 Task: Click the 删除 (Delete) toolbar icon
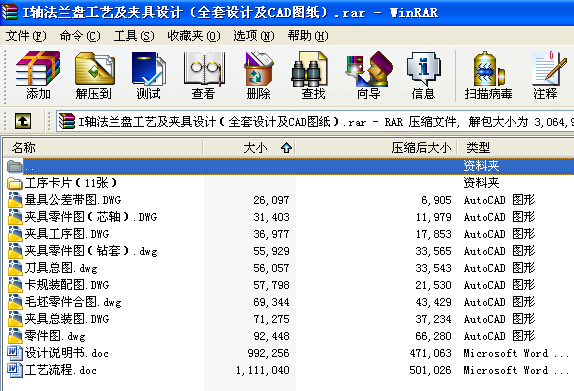[x=258, y=68]
